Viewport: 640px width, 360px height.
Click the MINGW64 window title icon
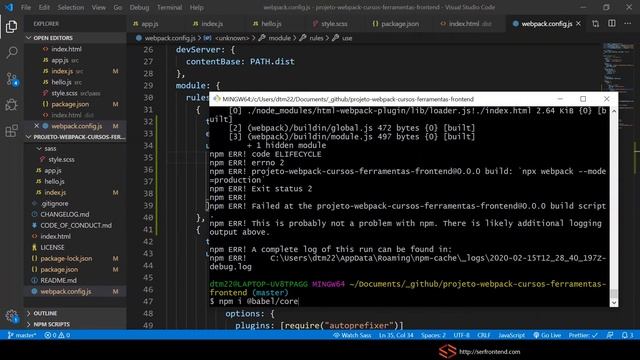coord(217,99)
